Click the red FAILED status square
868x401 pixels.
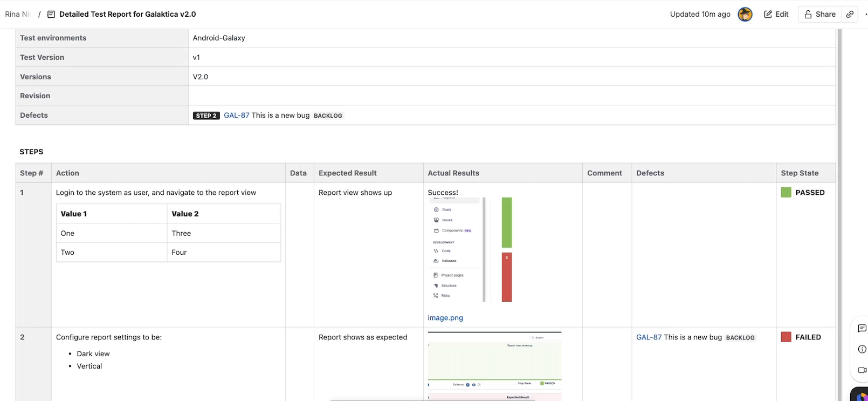pos(786,337)
